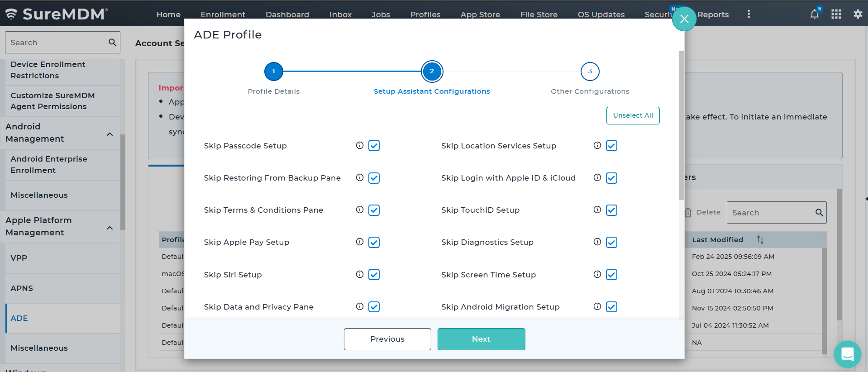Uncheck the Skip Siri Setup checkbox

pyautogui.click(x=374, y=275)
